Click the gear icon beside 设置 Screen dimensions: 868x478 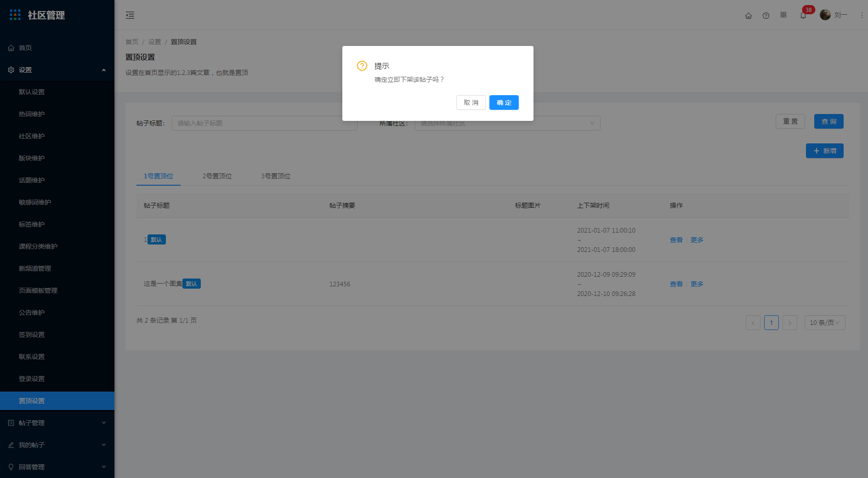point(11,70)
